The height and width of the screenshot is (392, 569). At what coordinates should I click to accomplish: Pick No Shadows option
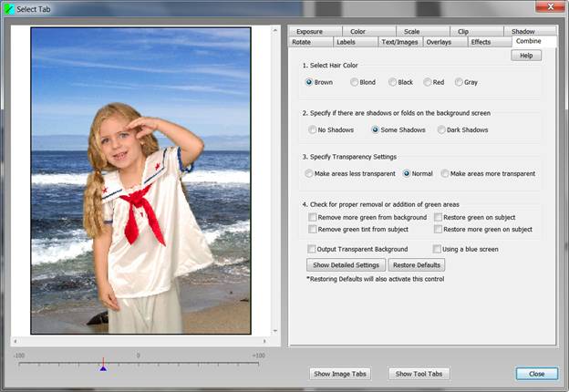[x=313, y=129]
